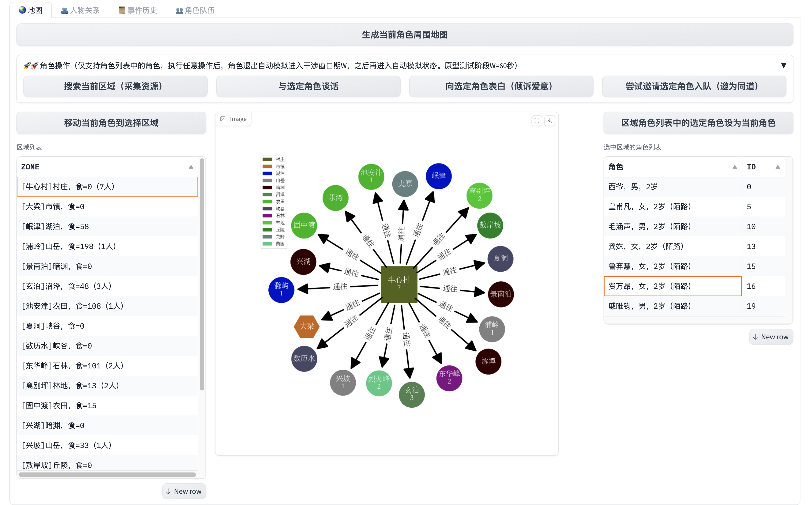Select zone row [岷津]湖泊，食=58

(107, 226)
